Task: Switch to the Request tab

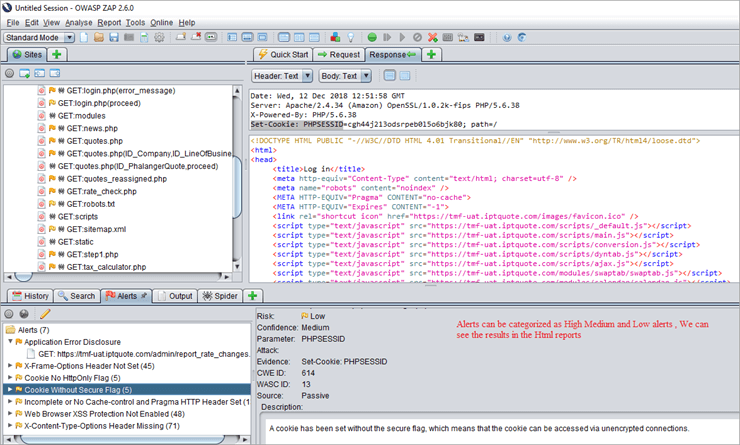Action: click(339, 55)
